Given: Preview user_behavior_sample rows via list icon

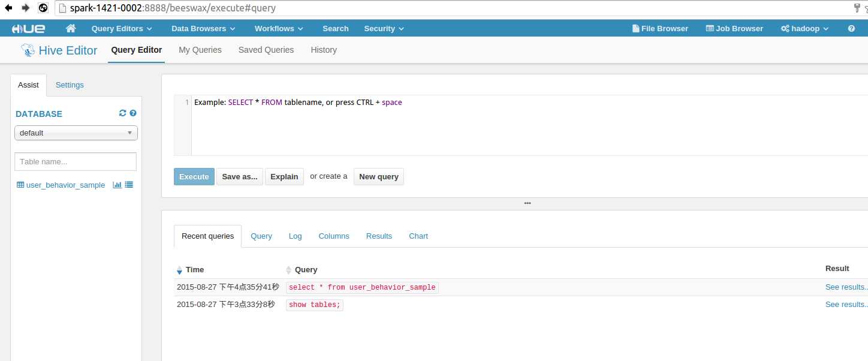Looking at the screenshot, I should point(129,185).
